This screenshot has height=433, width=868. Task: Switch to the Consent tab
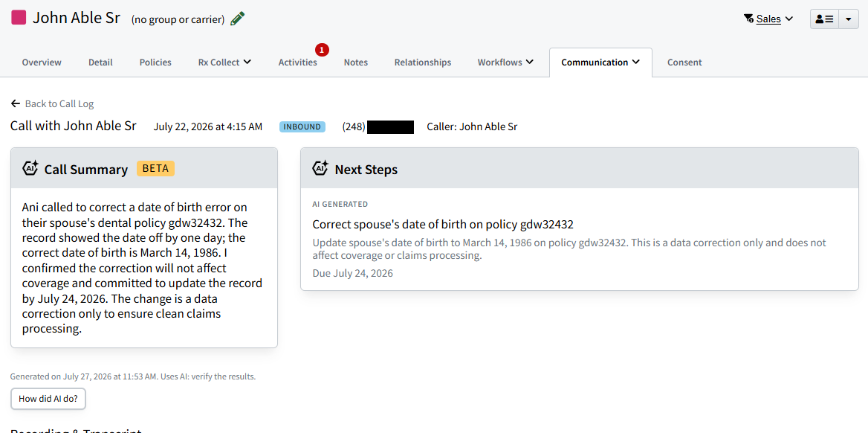click(684, 62)
